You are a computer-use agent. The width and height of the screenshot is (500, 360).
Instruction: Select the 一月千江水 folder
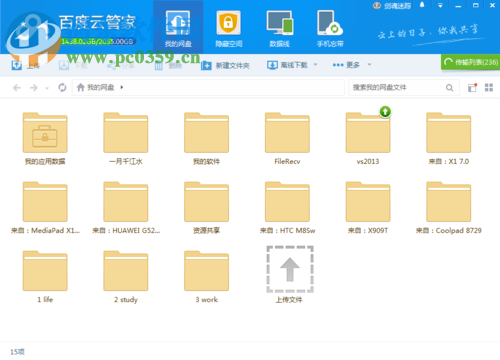click(x=126, y=139)
